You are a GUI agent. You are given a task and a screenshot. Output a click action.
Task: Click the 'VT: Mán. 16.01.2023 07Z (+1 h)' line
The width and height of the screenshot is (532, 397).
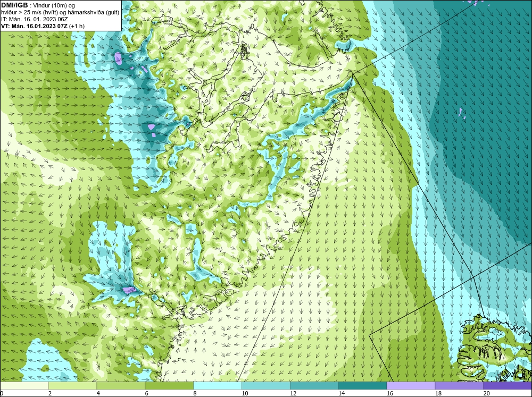click(43, 26)
